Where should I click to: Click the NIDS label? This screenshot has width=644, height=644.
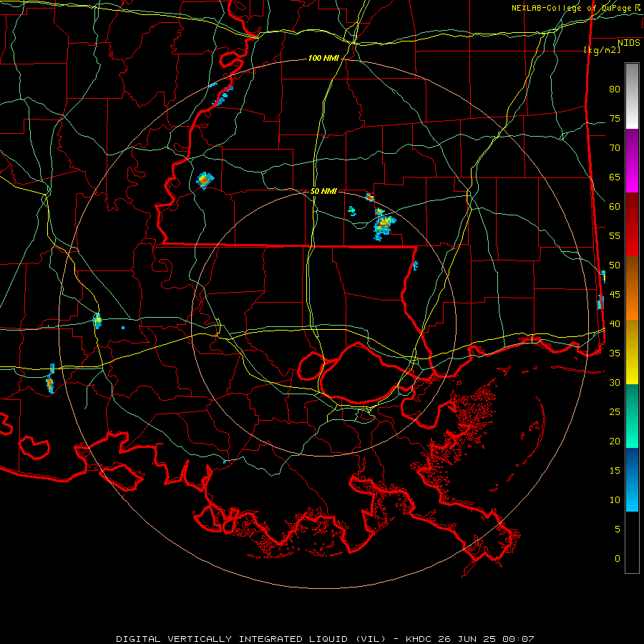pos(629,43)
